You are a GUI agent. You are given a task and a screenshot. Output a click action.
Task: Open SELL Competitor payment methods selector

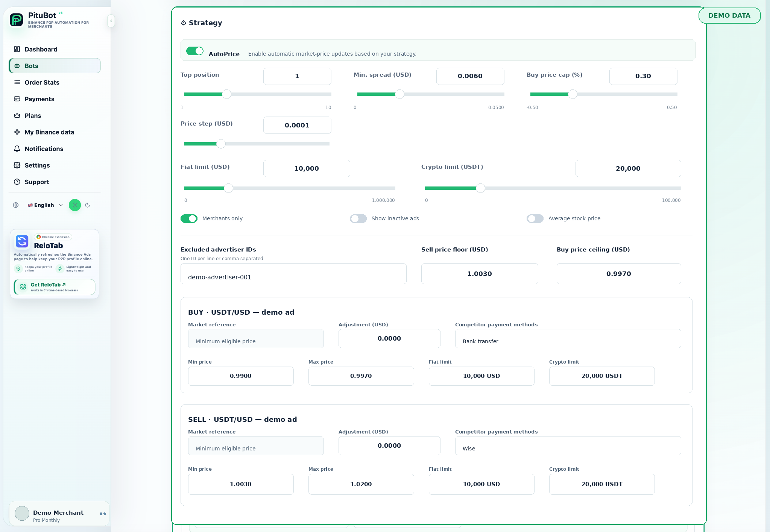(568, 446)
